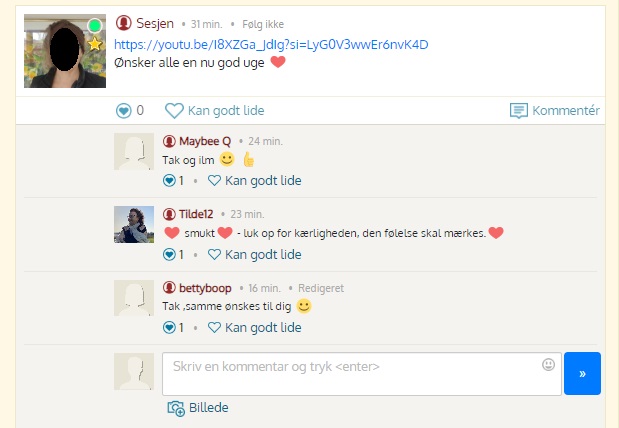Open Tilde12's profile photo thumbnail

pyautogui.click(x=134, y=224)
